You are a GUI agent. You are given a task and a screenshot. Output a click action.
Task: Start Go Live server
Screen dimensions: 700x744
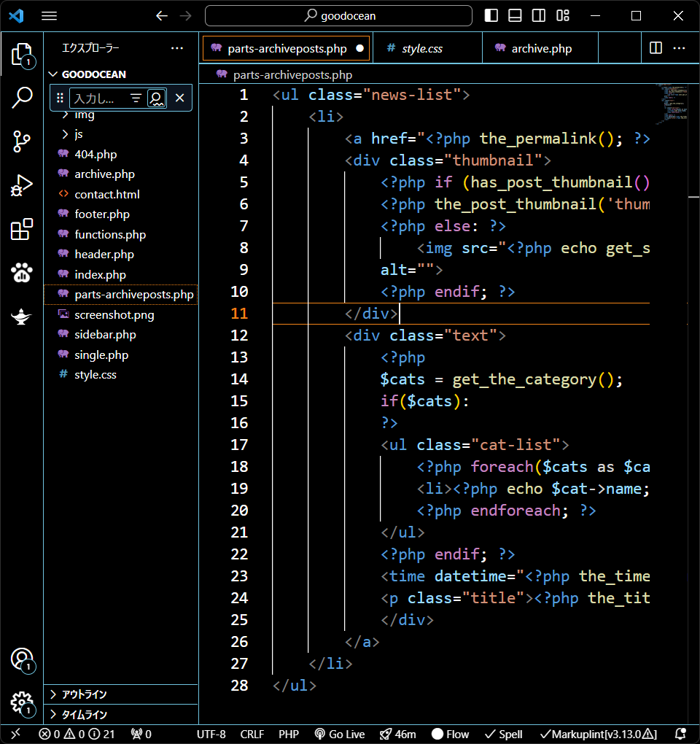coord(340,734)
